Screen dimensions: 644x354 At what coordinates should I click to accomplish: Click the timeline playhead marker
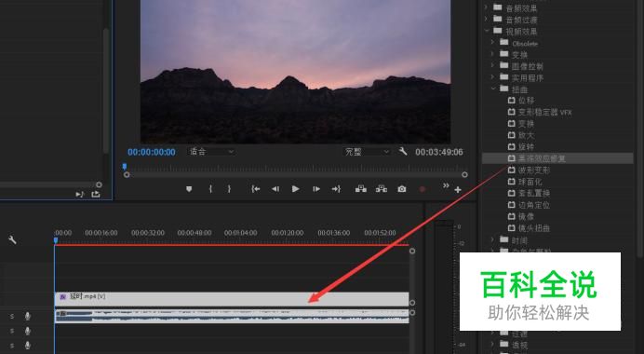point(56,240)
